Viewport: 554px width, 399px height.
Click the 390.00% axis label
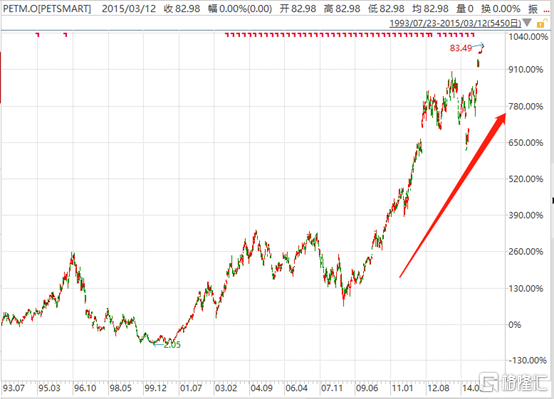click(526, 215)
